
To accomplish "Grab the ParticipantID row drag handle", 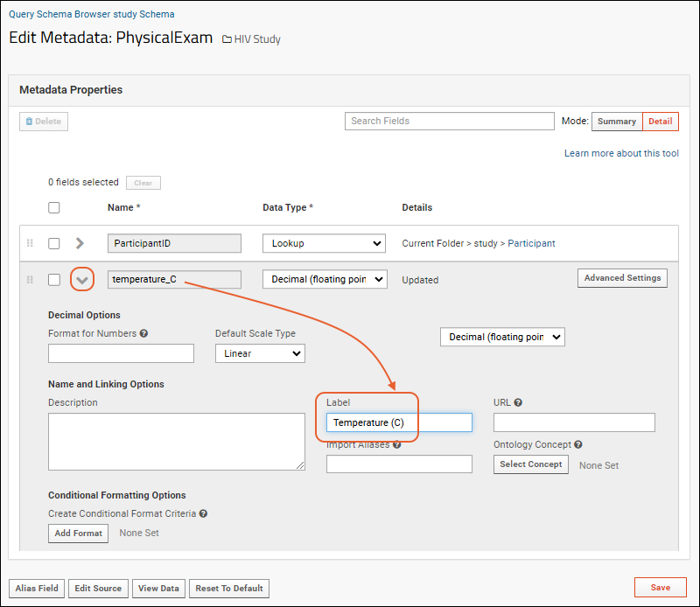I will (x=30, y=243).
